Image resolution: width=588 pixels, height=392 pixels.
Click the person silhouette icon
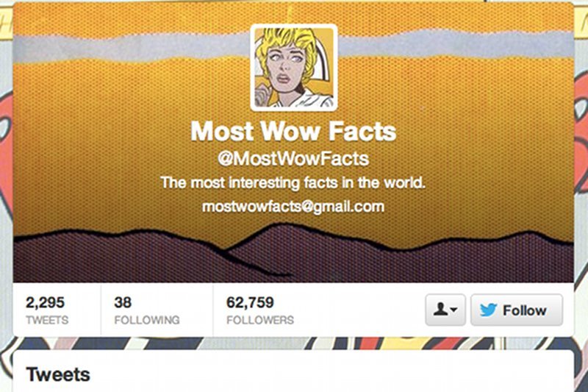[440, 310]
